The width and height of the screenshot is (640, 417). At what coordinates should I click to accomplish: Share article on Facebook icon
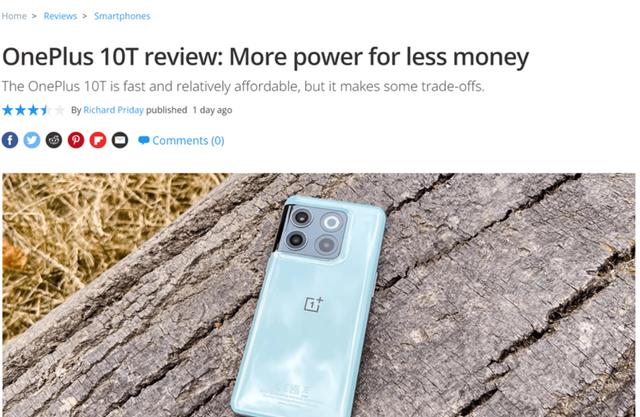tap(10, 140)
